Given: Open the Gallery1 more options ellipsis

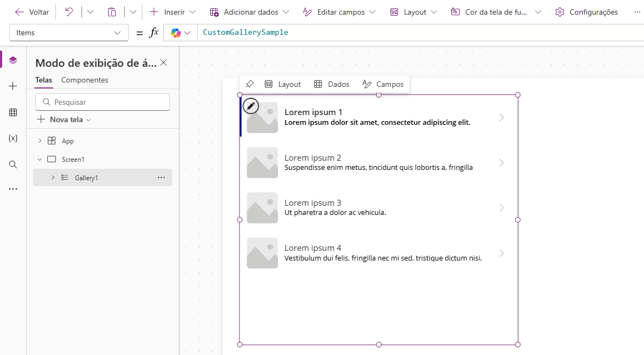Looking at the screenshot, I should tap(161, 177).
